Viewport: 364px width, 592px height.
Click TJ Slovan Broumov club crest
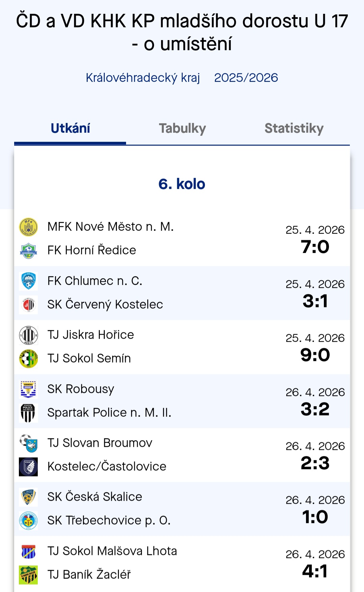(x=28, y=443)
